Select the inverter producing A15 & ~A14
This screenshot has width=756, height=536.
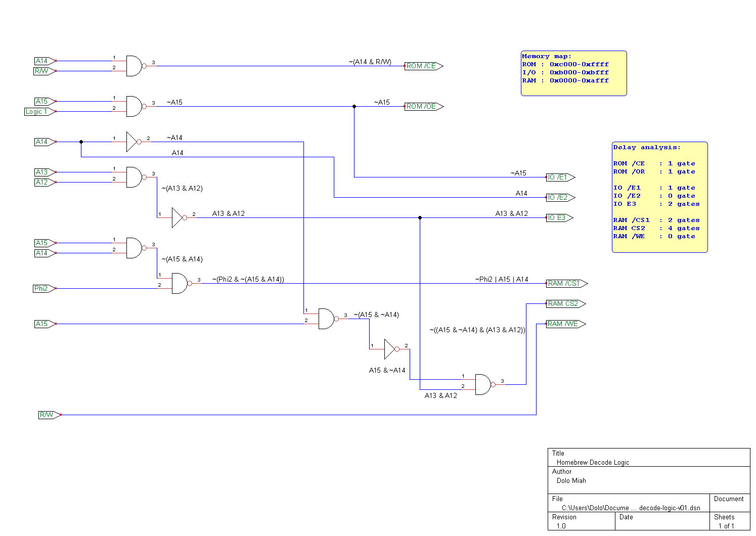(x=390, y=349)
